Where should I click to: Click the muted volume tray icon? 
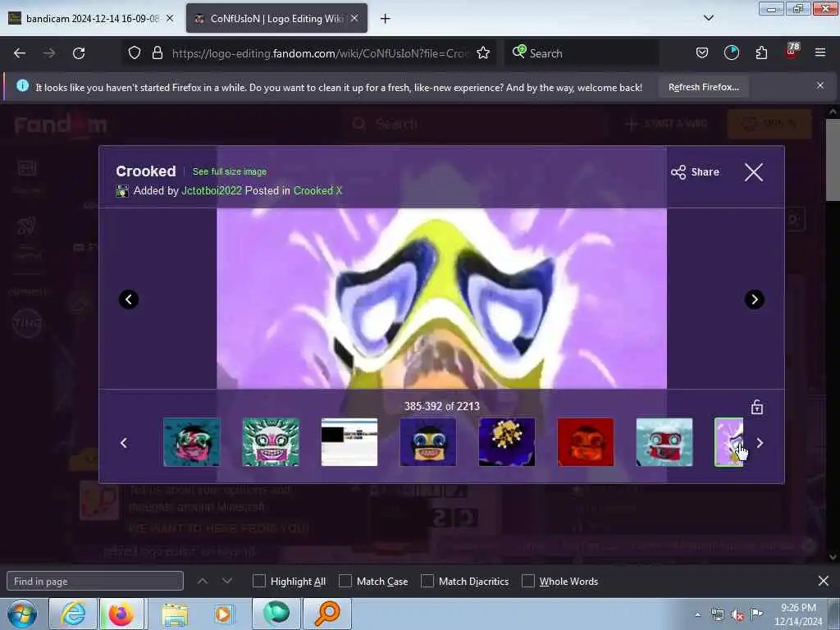click(737, 615)
